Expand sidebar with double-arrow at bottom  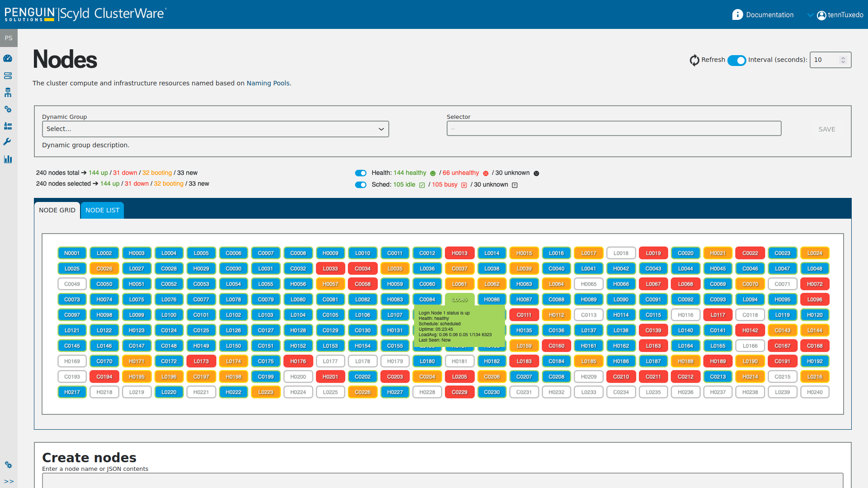point(9,481)
